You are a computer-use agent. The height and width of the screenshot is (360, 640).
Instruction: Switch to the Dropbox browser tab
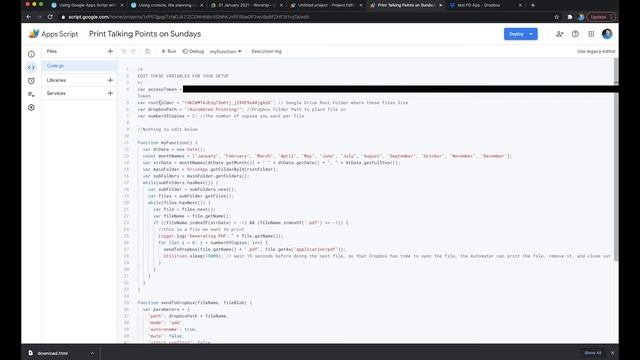tap(485, 5)
